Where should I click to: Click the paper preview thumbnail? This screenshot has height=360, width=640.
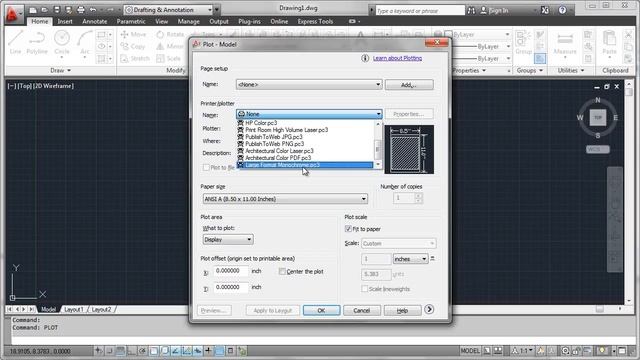pos(409,149)
